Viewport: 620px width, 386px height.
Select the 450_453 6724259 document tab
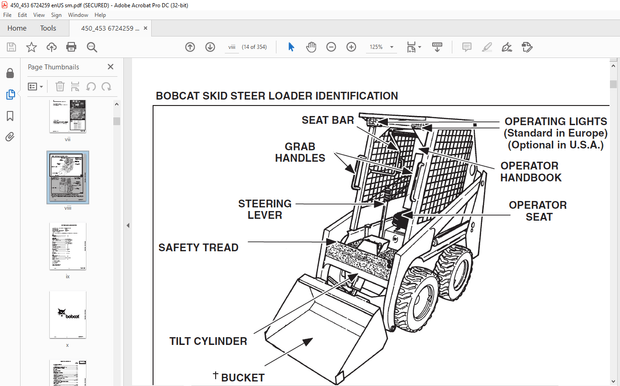[x=110, y=28]
